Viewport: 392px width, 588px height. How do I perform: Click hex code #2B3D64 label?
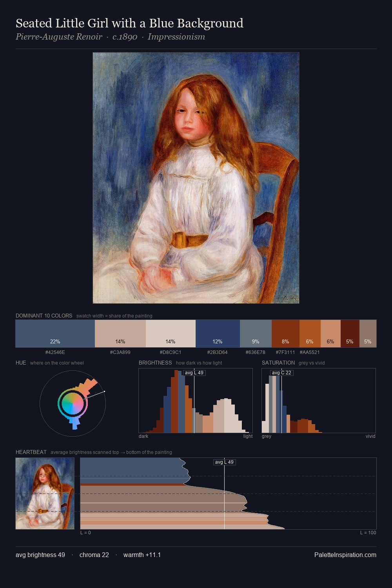point(218,352)
